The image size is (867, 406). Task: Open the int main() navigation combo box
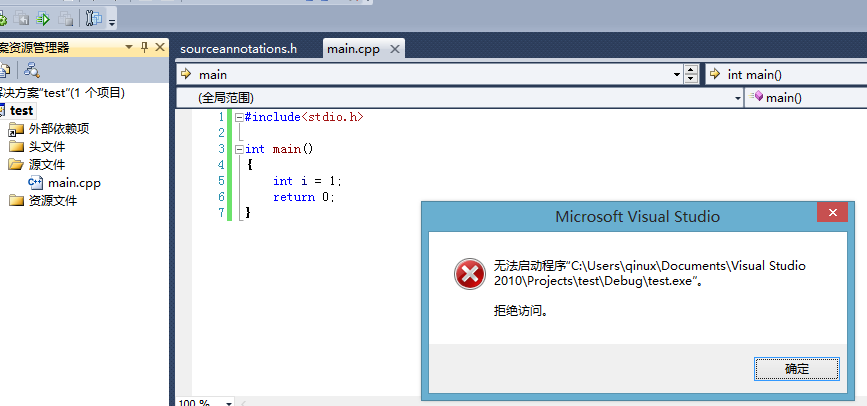pos(786,74)
